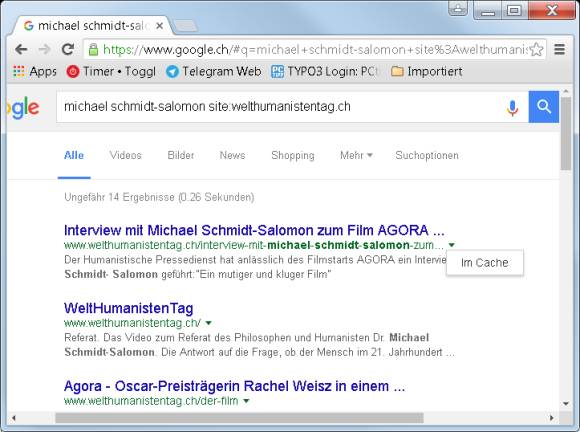Expand the Mehr dropdown

coord(356,155)
